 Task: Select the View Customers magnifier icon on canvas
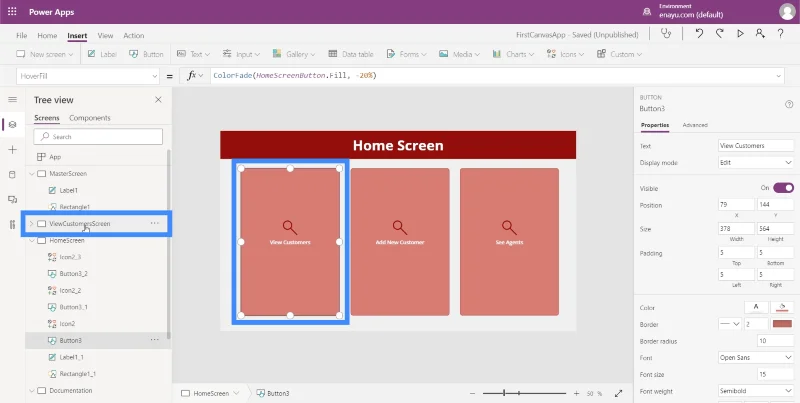[x=290, y=227]
